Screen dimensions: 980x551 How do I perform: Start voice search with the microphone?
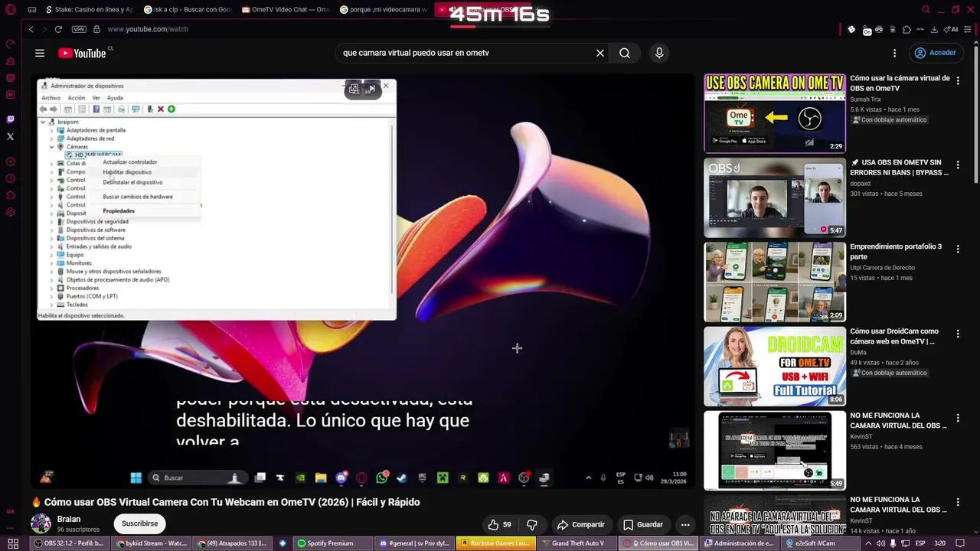click(x=659, y=53)
